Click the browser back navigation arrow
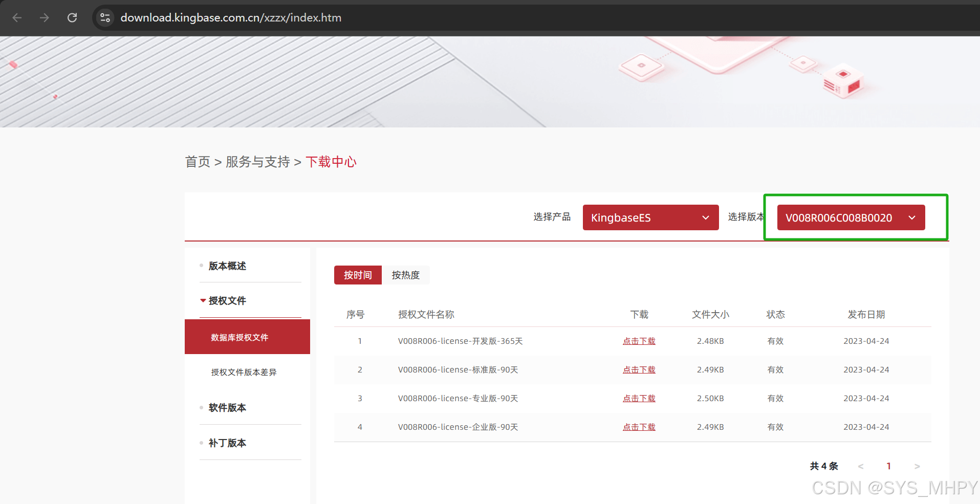This screenshot has width=980, height=504. coord(17,17)
